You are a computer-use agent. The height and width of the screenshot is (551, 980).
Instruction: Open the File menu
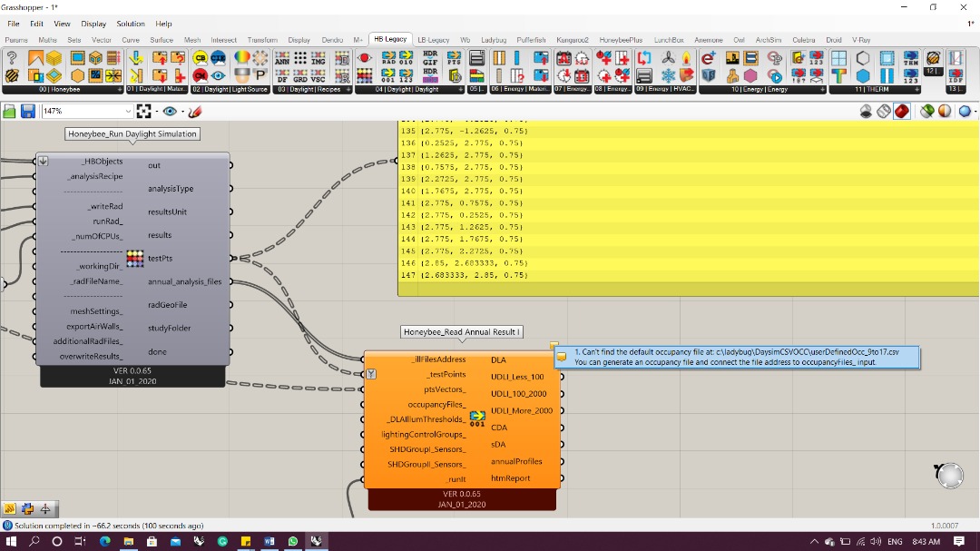14,24
